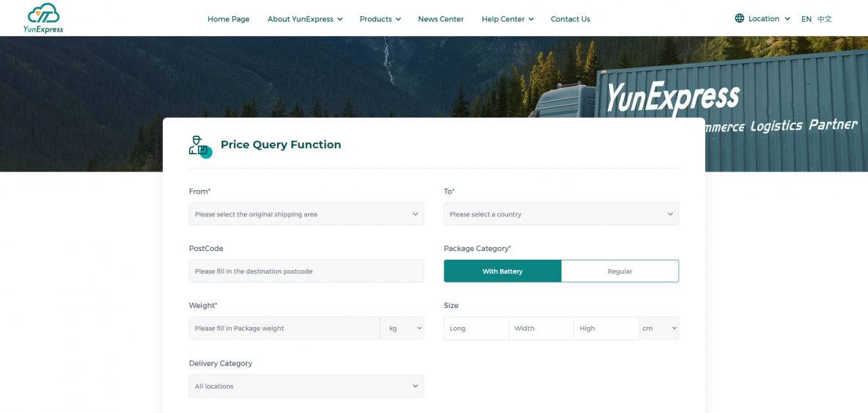Focus the PostCode input field

(306, 271)
